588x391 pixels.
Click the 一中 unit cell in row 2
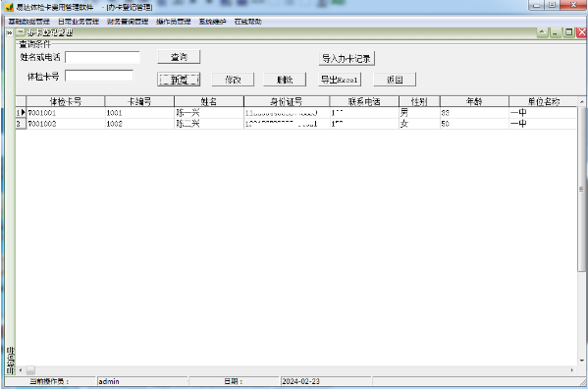tap(543, 124)
